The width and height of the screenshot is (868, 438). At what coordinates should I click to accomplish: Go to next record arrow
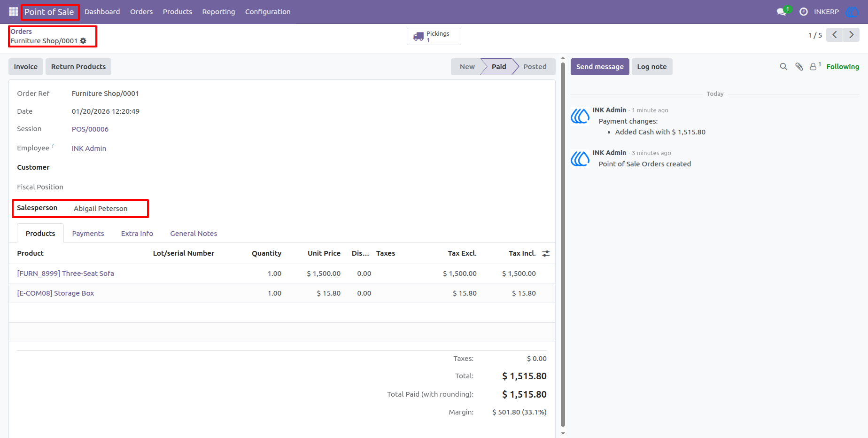851,35
